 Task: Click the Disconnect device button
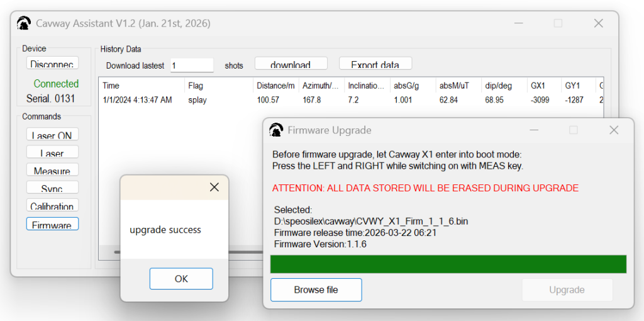point(52,64)
